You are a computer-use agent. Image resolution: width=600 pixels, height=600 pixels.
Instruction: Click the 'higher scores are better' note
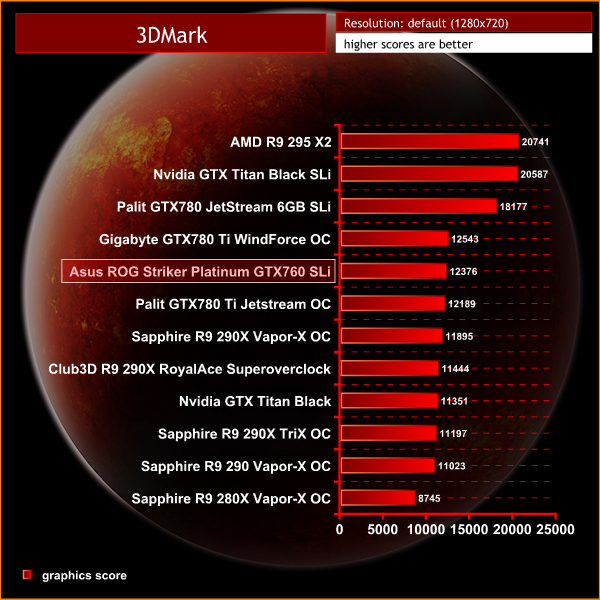pos(408,44)
